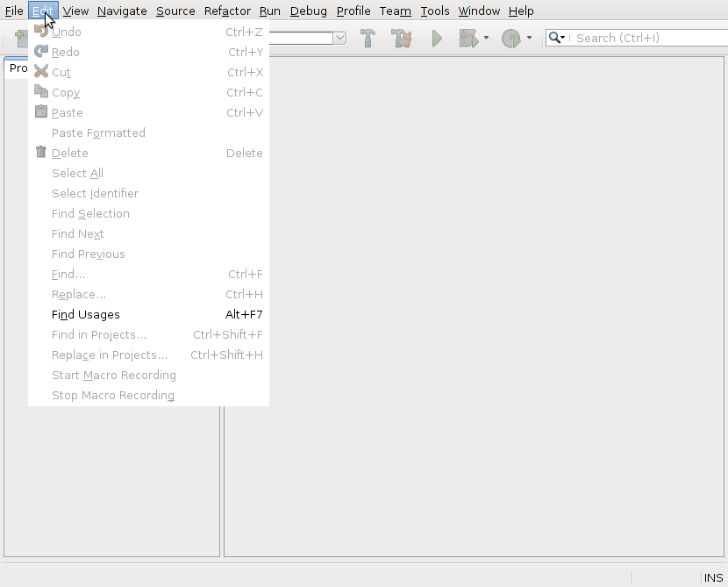Screen dimensions: 728x587
Task: Choose Replace... menu entry
Action: (148, 295)
